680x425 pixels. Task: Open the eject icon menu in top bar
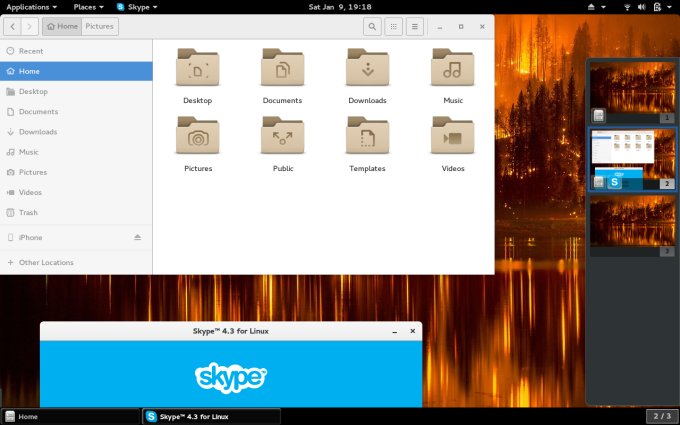tap(596, 7)
